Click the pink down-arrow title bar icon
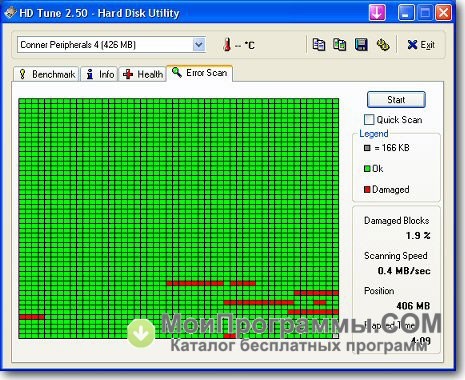The image size is (465, 380). coord(377,13)
